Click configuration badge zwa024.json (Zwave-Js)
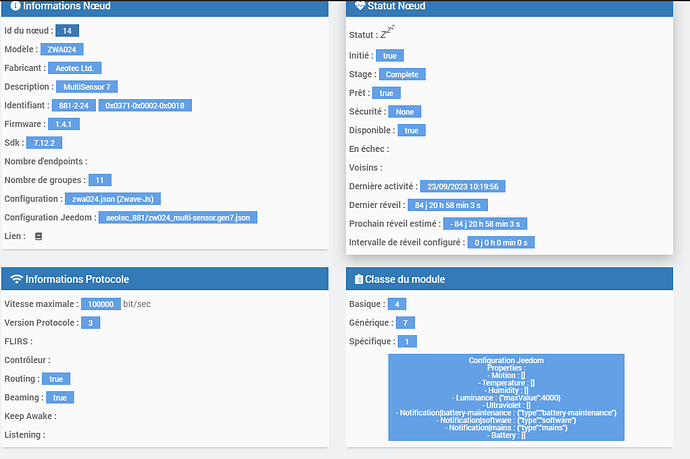Image resolution: width=690 pixels, height=459 pixels. (x=113, y=199)
